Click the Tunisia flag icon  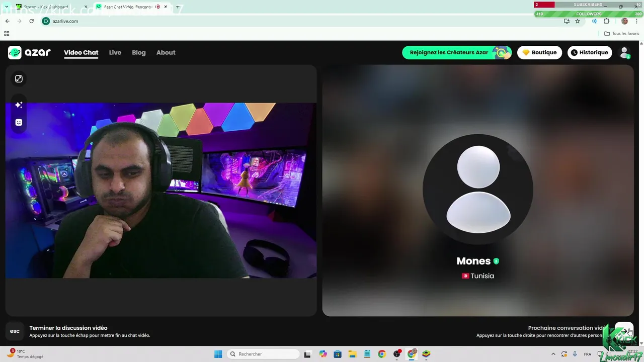coord(465,276)
